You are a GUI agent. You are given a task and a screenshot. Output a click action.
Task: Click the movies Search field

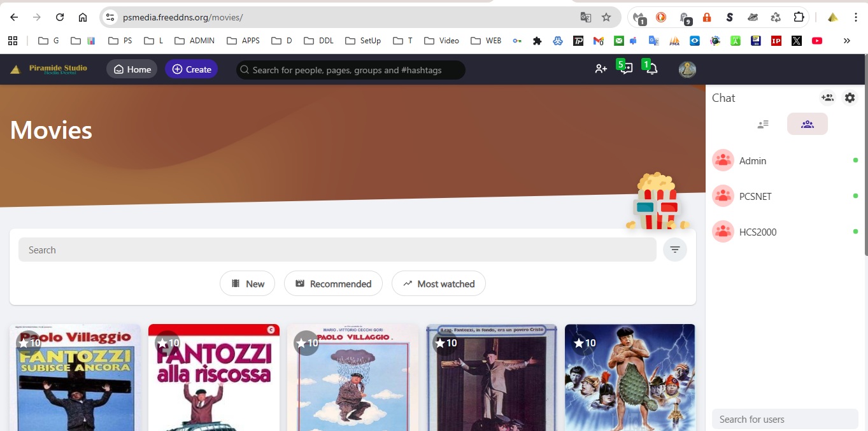point(337,250)
